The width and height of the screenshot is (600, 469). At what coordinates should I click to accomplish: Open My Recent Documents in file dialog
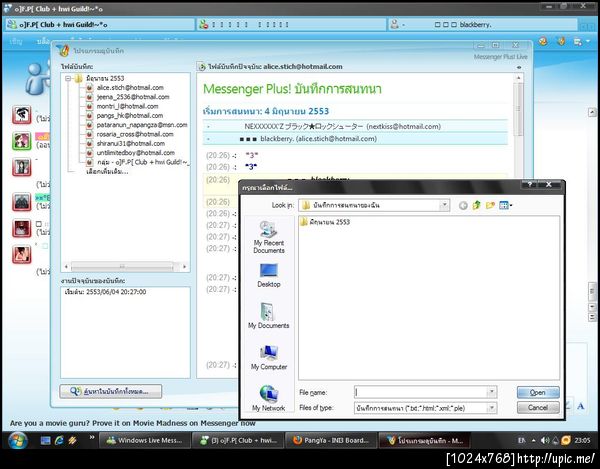tap(269, 237)
